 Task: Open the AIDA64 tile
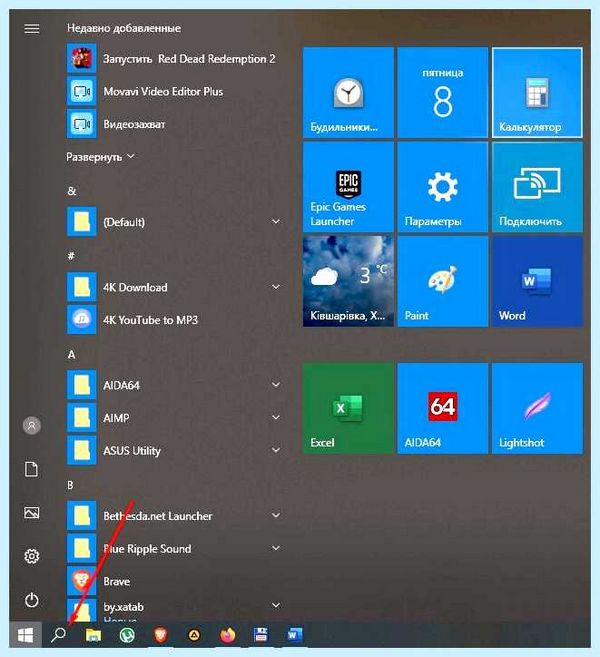click(x=443, y=408)
